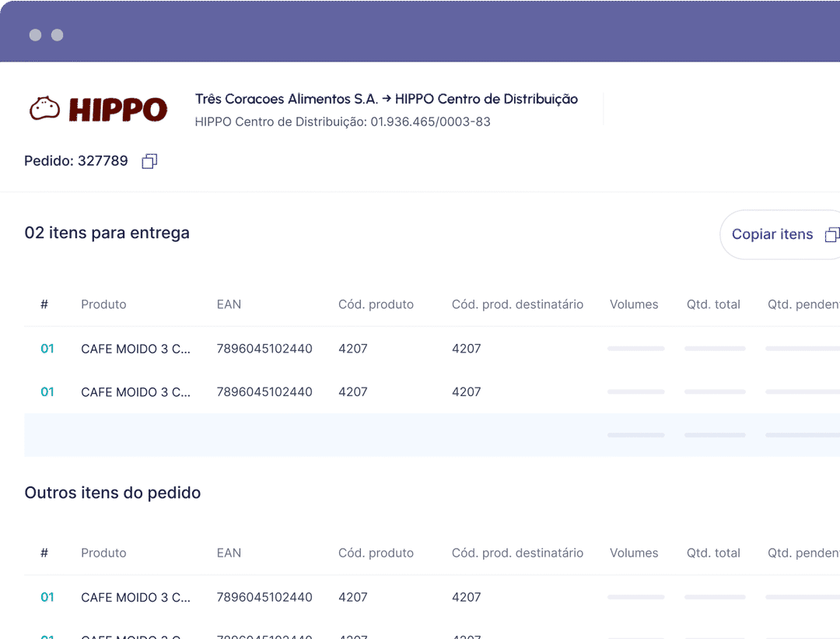Click the EAN header in the Outros itens table
This screenshot has width=840, height=639.
[229, 553]
